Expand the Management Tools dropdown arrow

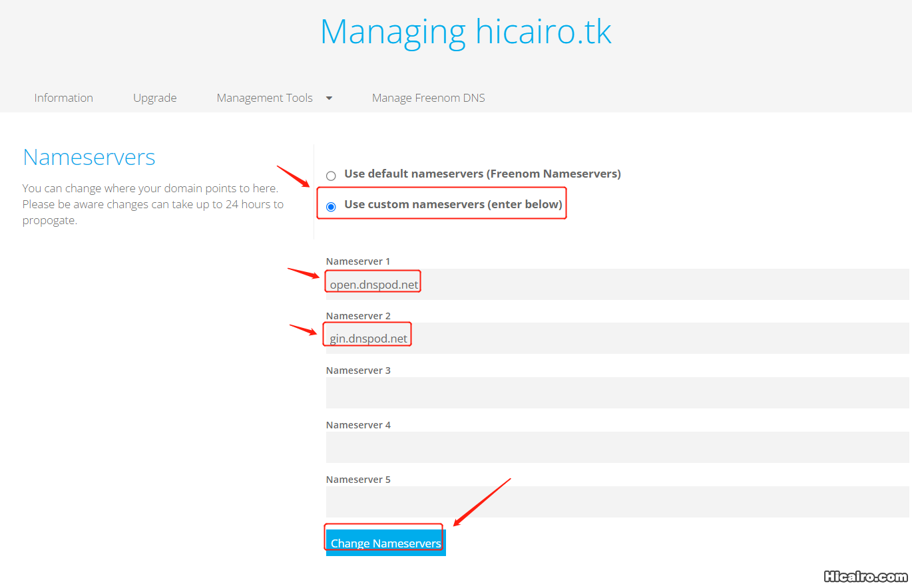click(329, 98)
